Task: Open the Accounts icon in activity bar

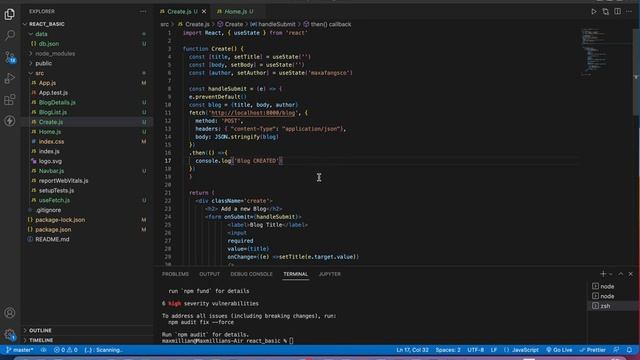Action: (9, 313)
